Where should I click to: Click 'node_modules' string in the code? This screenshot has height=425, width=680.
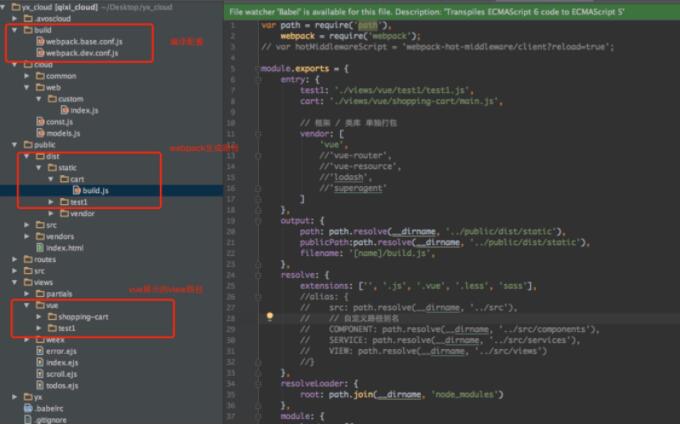point(464,394)
